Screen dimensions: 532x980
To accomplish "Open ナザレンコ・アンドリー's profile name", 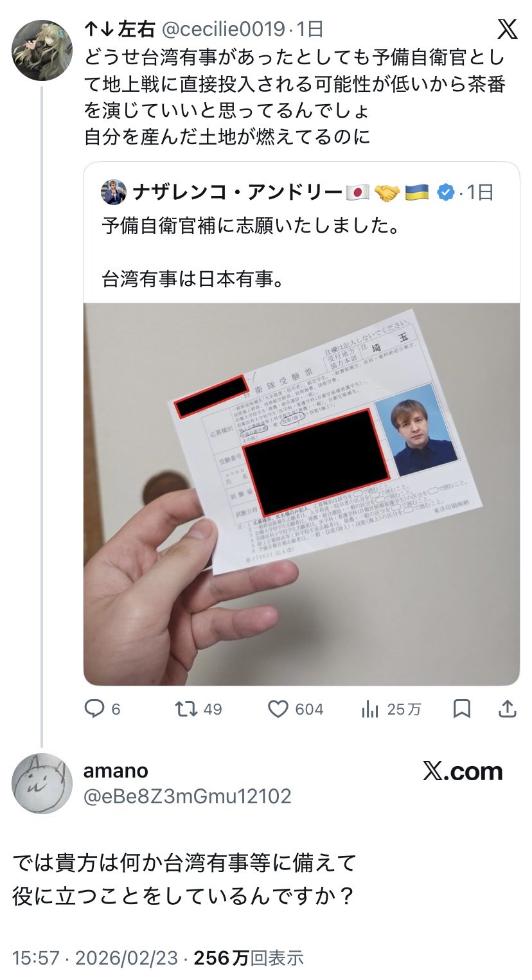I will coord(238,192).
